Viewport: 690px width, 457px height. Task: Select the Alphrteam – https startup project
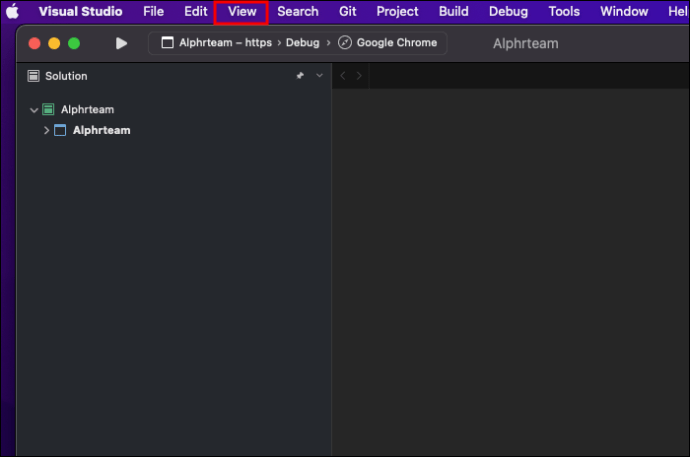click(225, 43)
